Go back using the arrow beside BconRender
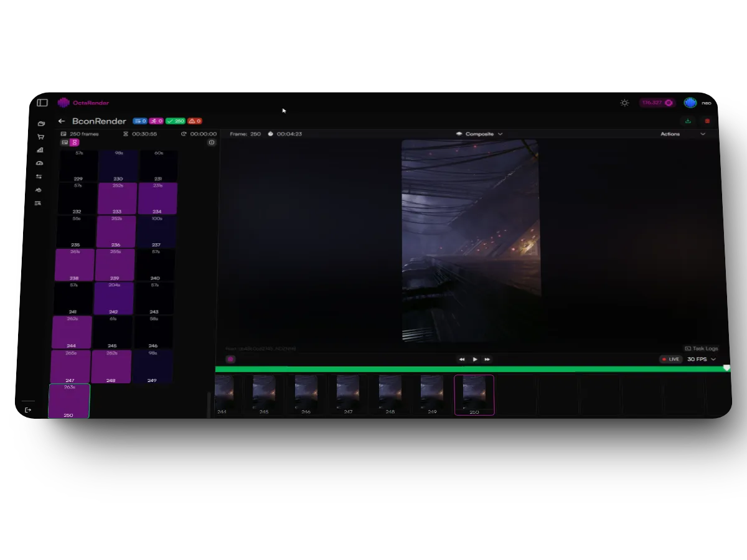747x560 pixels. (x=62, y=121)
